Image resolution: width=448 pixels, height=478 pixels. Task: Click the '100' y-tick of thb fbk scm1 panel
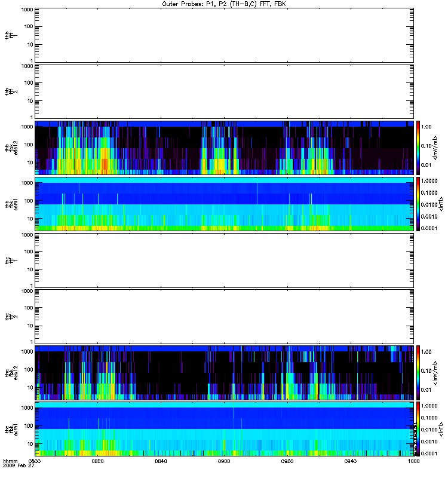click(29, 201)
